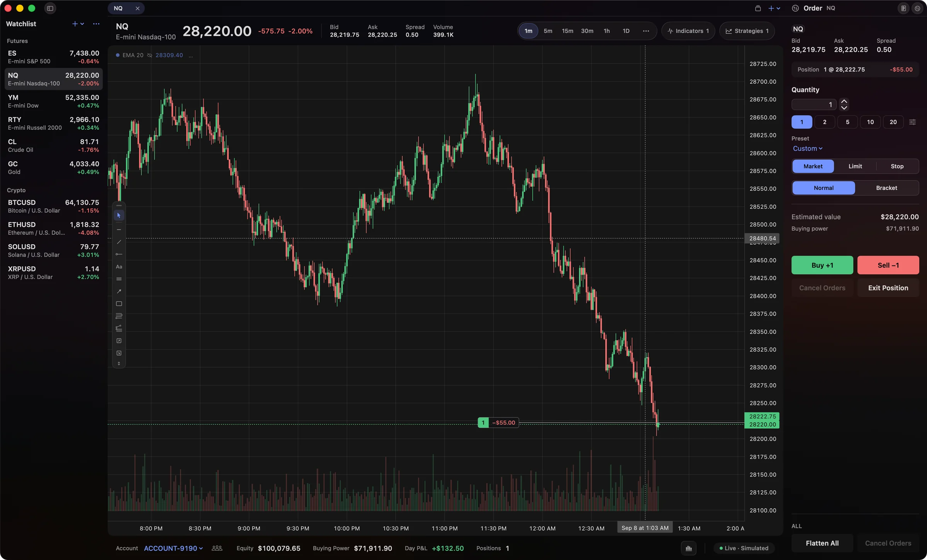Open Watchlist more options ellipsis

pyautogui.click(x=96, y=24)
